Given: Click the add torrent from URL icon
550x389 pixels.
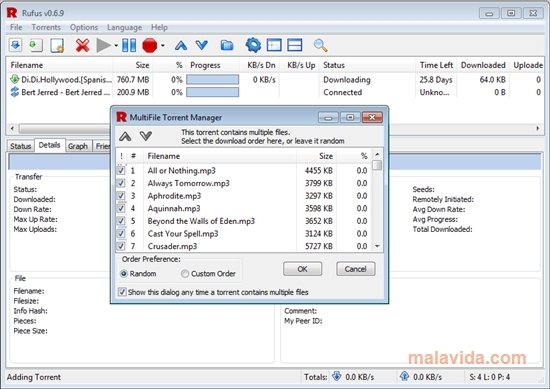Looking at the screenshot, I should [35, 45].
